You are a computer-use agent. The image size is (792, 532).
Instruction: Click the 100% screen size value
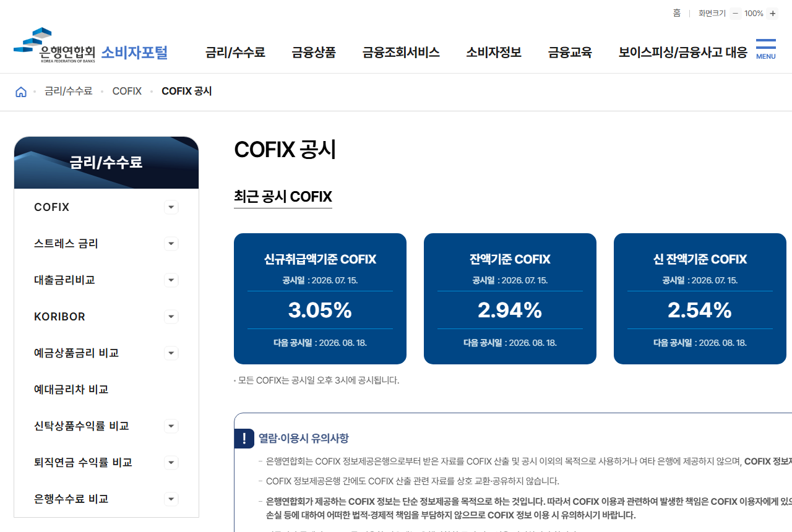pos(754,14)
